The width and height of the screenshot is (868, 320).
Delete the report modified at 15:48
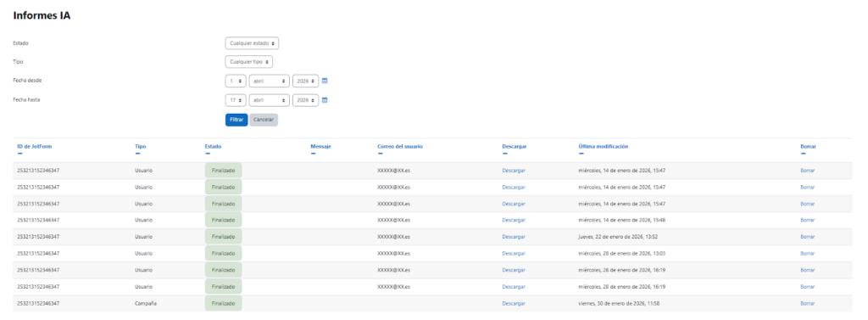(808, 220)
